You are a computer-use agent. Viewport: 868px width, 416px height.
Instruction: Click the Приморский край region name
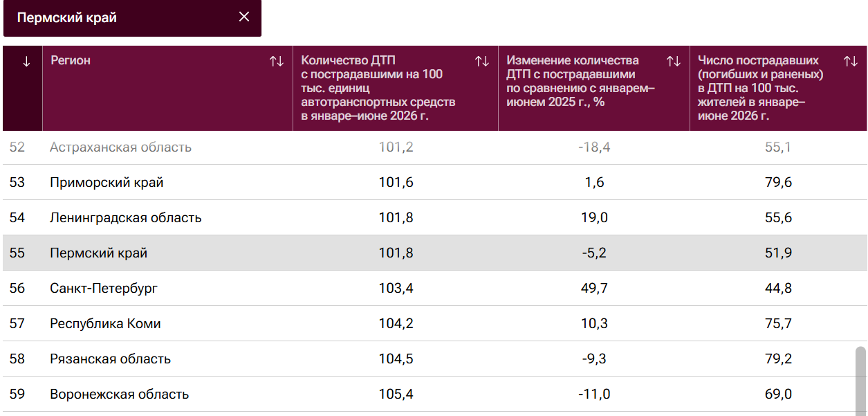coord(107,182)
